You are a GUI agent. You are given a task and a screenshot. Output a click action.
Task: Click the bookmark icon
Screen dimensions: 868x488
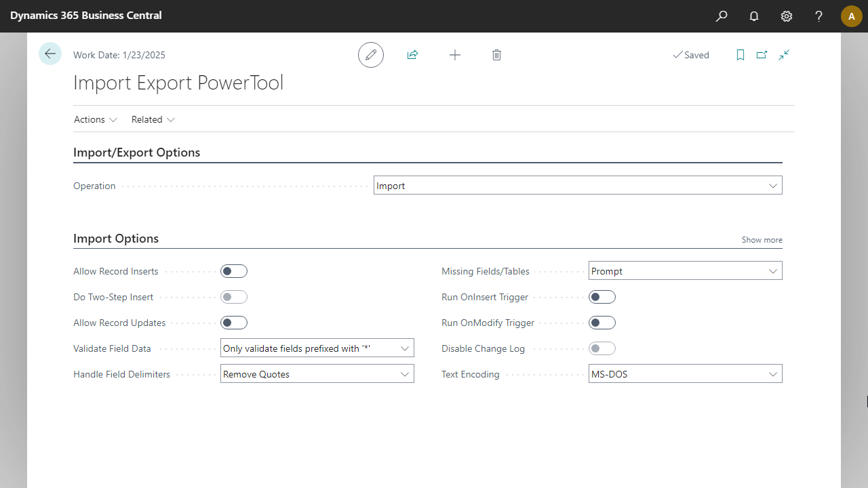(741, 55)
